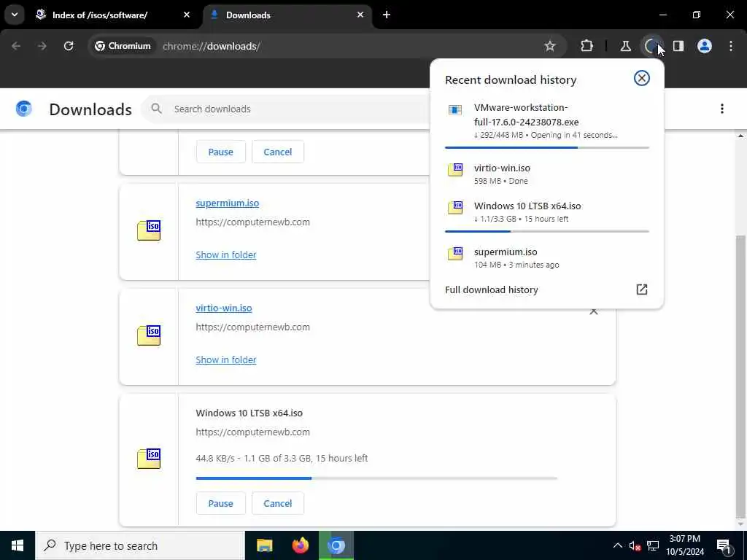
Task: Click the muted volume tray icon
Action: [x=635, y=546]
